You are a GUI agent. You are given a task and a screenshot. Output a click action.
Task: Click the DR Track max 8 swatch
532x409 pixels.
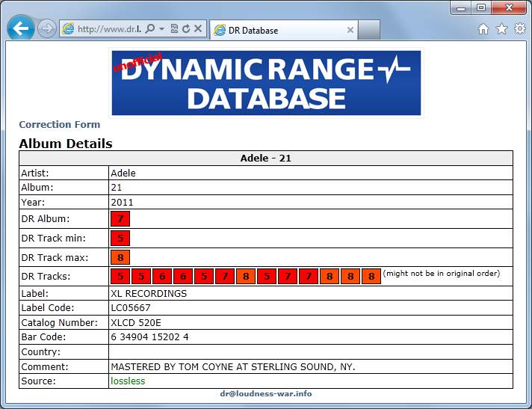120,258
